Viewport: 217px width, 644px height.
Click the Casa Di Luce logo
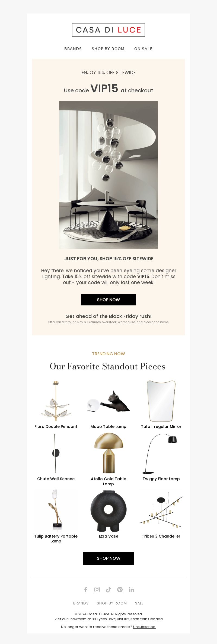108,30
